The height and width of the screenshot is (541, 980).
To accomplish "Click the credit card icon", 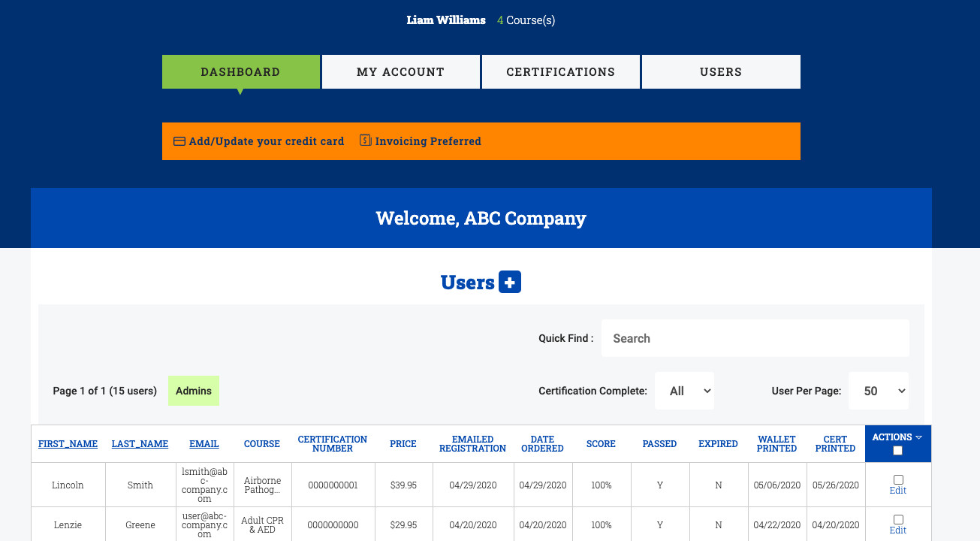I will [x=179, y=141].
